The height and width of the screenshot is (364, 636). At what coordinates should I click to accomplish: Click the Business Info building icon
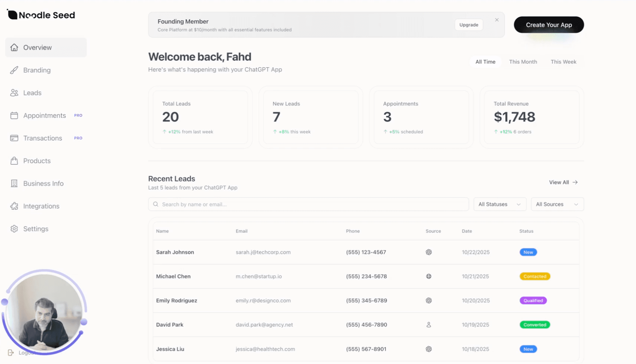click(x=14, y=184)
